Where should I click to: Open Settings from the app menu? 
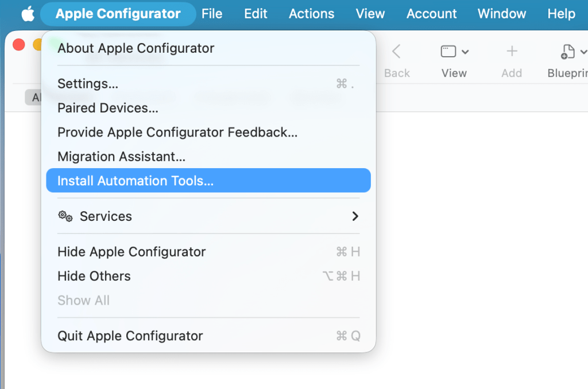(x=88, y=84)
